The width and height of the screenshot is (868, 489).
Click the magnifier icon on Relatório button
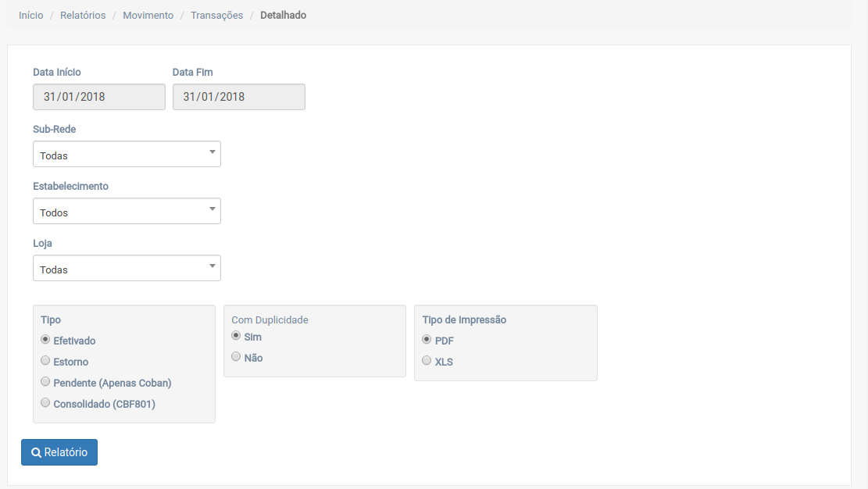36,452
